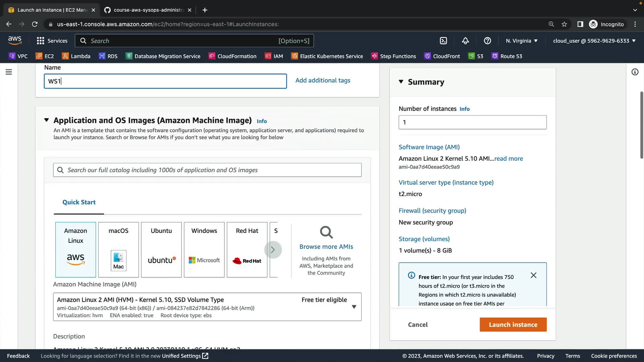The image size is (644, 362).
Task: Toggle the left hamburger navigation menu
Action: point(9,72)
